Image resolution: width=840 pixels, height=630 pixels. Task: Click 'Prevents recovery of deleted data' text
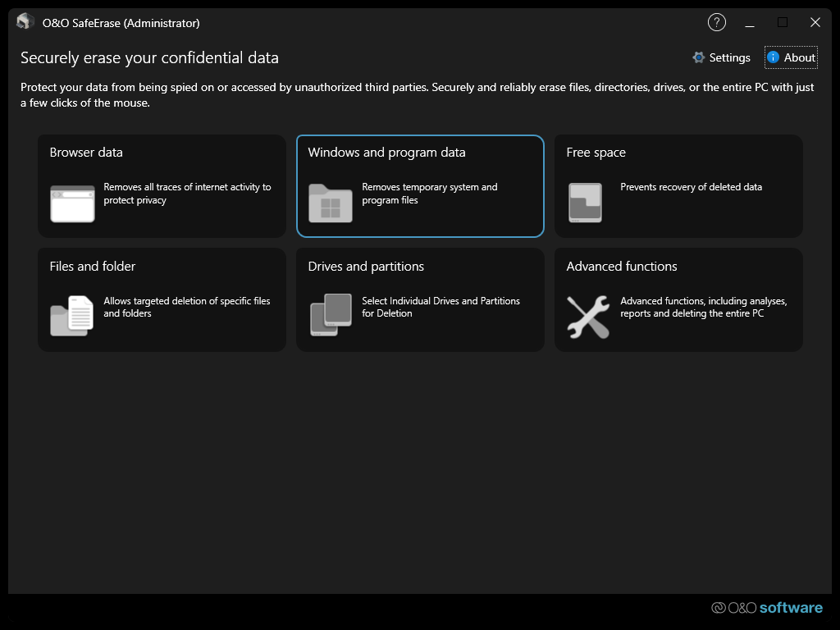coord(691,187)
